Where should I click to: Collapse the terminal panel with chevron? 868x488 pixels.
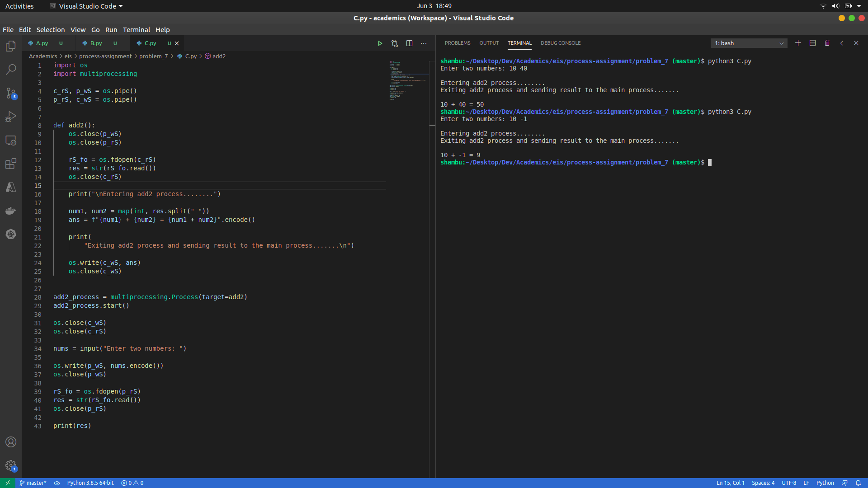(841, 43)
